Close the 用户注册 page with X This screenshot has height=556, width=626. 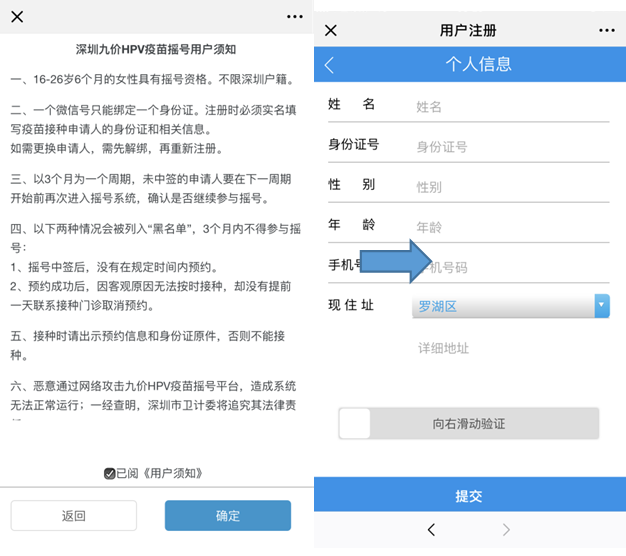tap(331, 31)
